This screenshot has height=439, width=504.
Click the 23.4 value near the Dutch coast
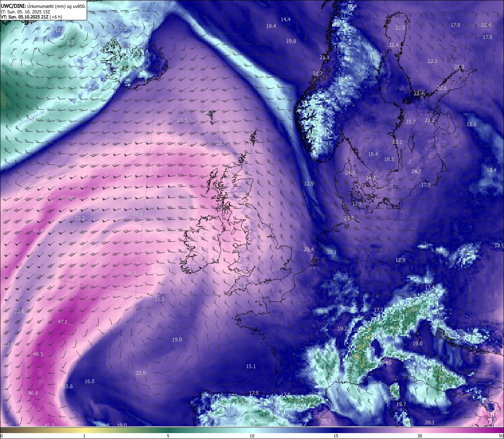coord(309,249)
